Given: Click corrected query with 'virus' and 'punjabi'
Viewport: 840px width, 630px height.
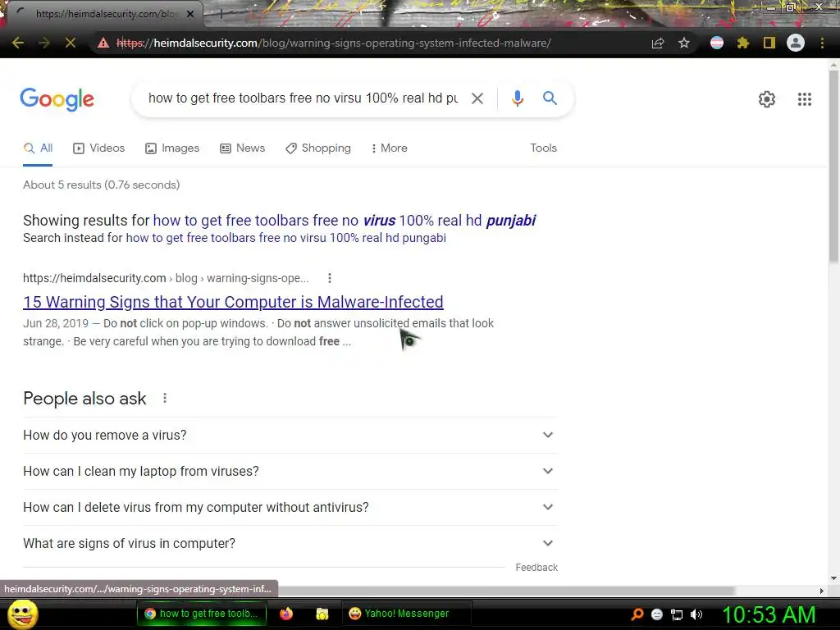Looking at the screenshot, I should tap(345, 220).
